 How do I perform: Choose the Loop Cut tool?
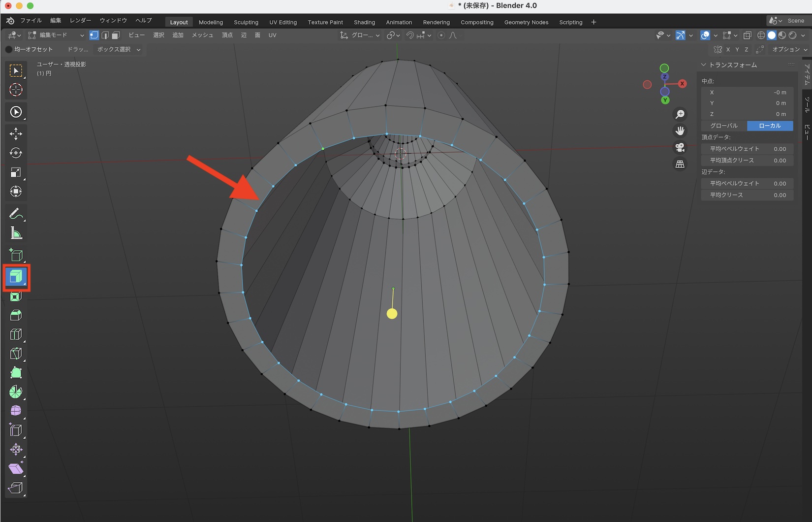click(x=16, y=334)
